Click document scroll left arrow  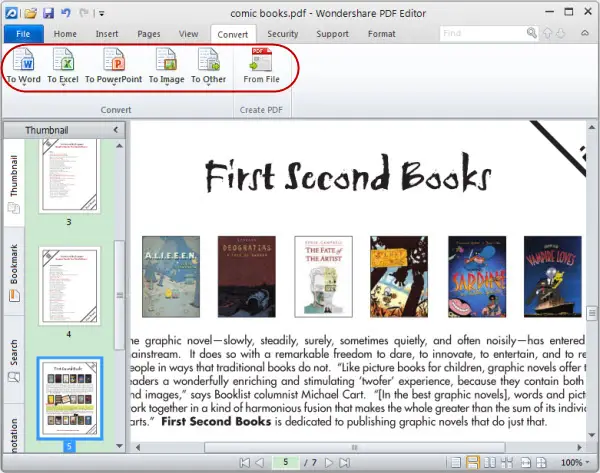138,447
